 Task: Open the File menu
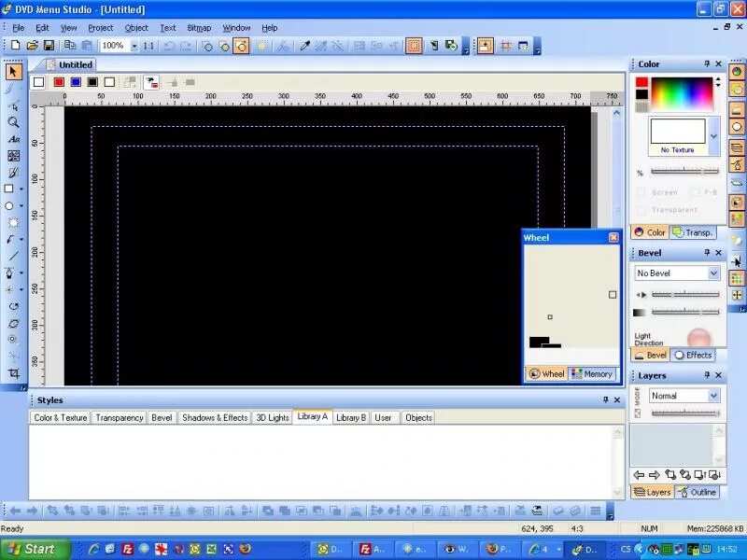click(18, 28)
